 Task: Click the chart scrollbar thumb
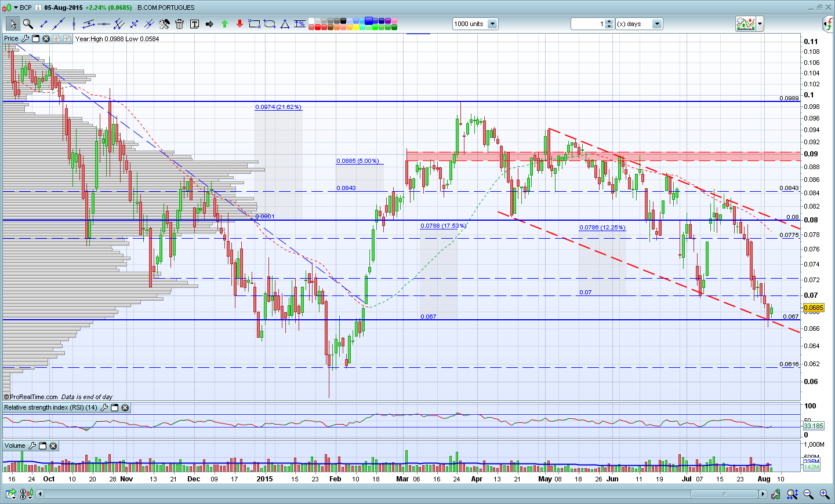[x=724, y=494]
